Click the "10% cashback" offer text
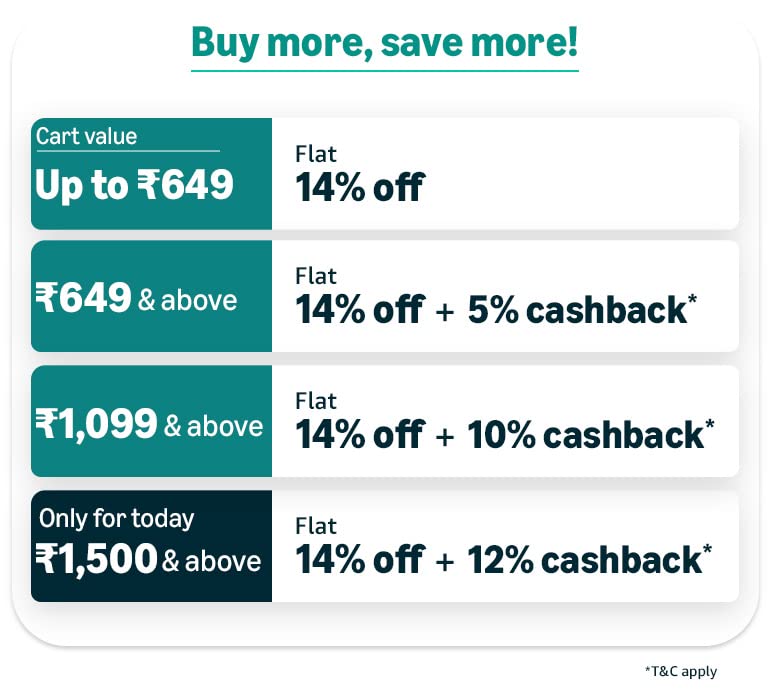This screenshot has height=693, width=770. 585,435
